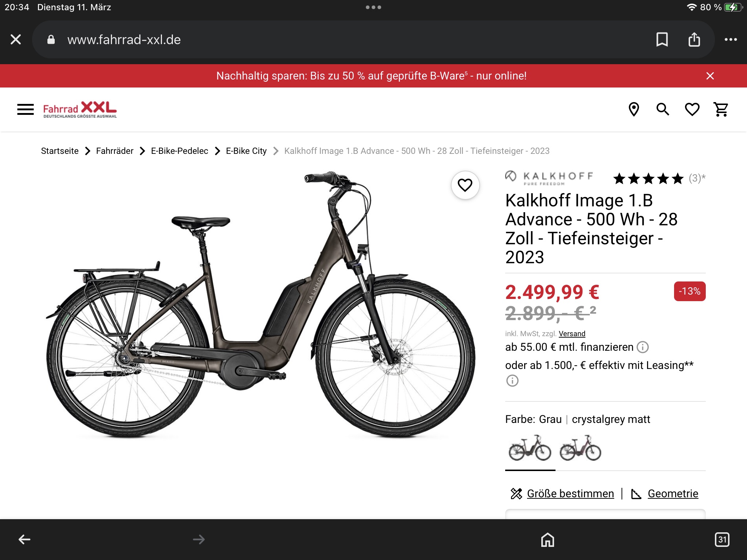Open the Versand shipping link

pos(572,334)
